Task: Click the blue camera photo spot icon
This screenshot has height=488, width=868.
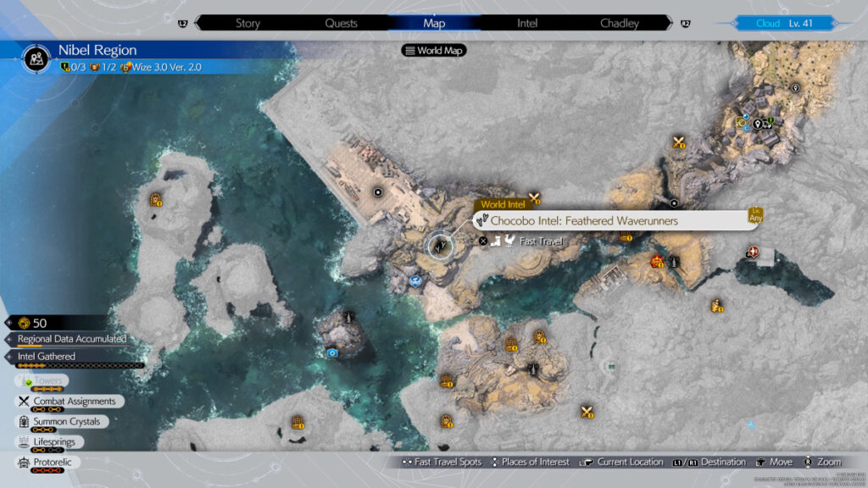Action: [333, 352]
